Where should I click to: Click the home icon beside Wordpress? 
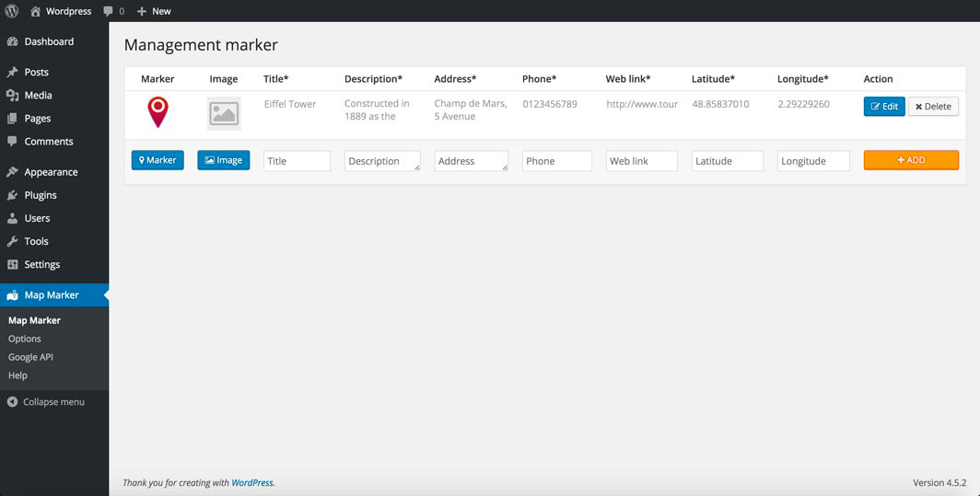pos(36,11)
